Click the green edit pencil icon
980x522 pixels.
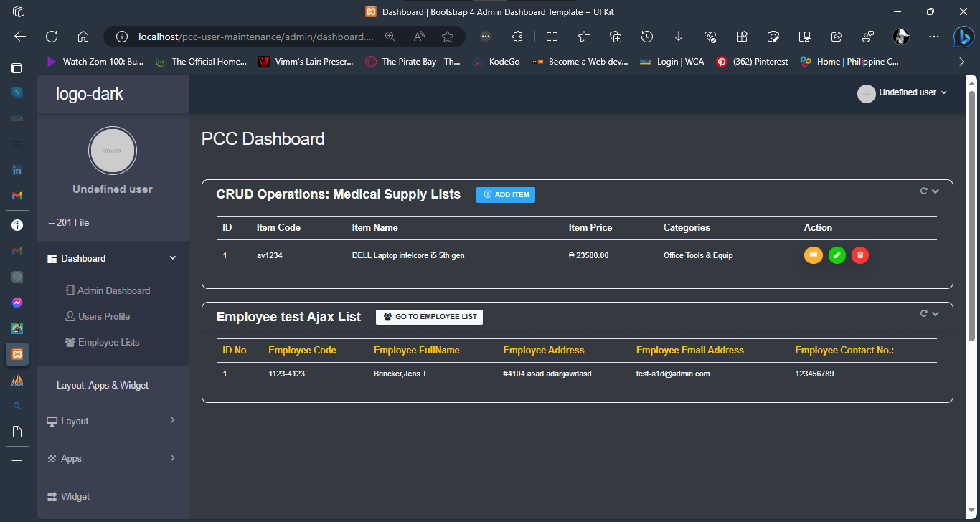click(x=837, y=255)
